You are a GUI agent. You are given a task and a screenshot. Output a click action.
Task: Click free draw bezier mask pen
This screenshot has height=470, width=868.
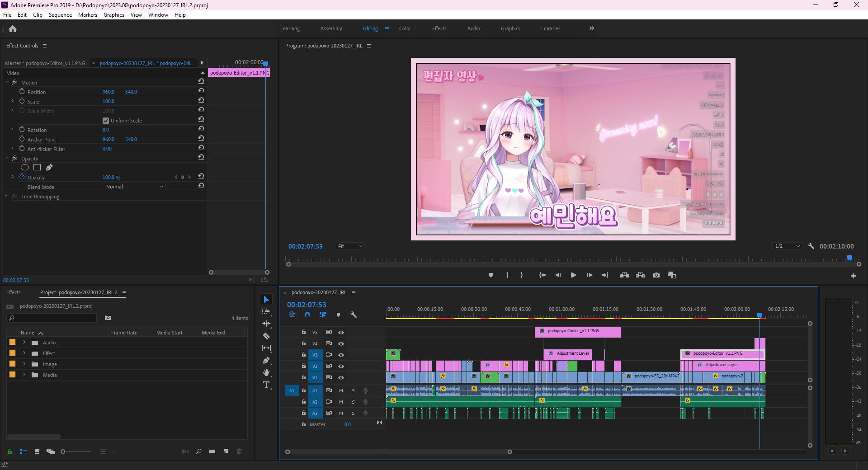[x=49, y=168]
